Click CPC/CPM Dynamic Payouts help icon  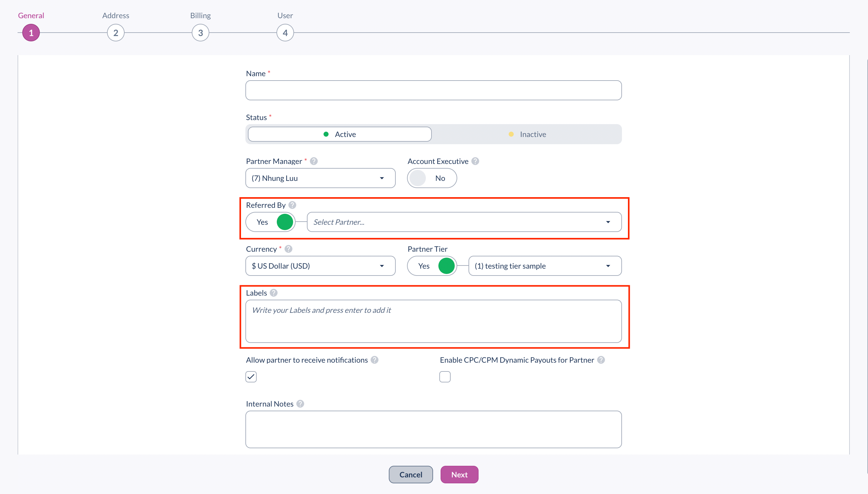(x=601, y=360)
